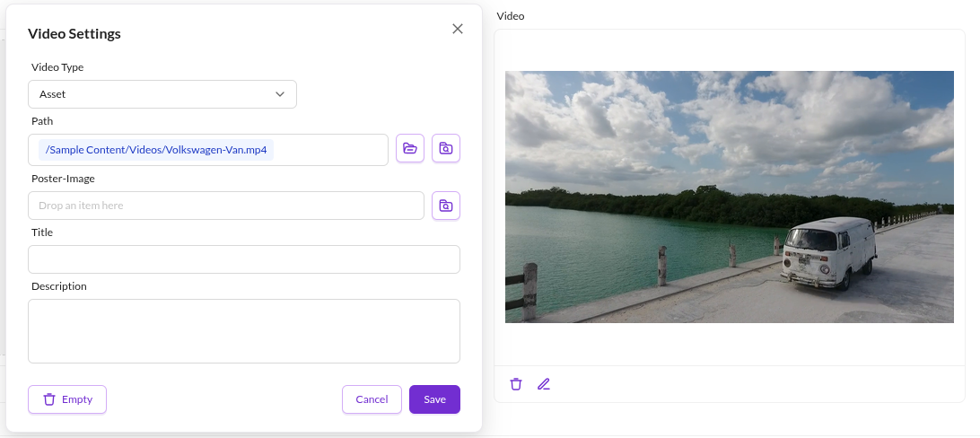The image size is (980, 438).
Task: Expand the Video Type dropdown chevron
Action: [x=280, y=94]
